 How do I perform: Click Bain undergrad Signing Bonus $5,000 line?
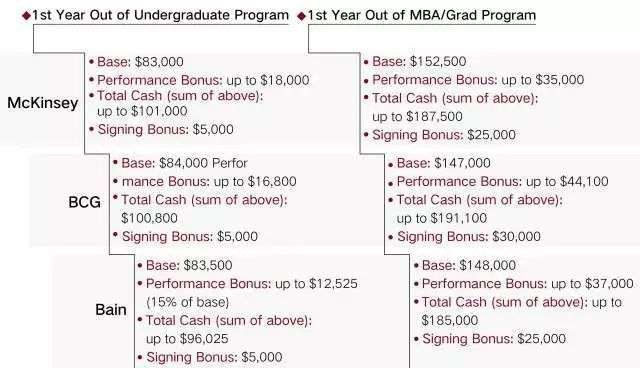pyautogui.click(x=214, y=357)
